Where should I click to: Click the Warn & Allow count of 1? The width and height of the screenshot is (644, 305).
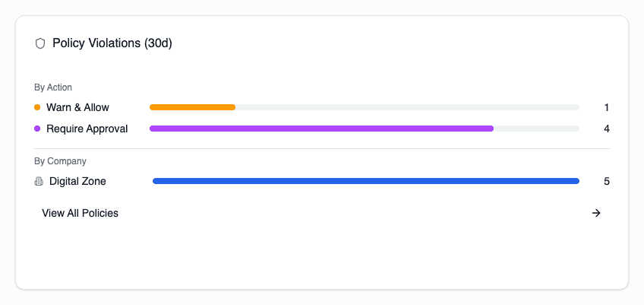click(607, 107)
